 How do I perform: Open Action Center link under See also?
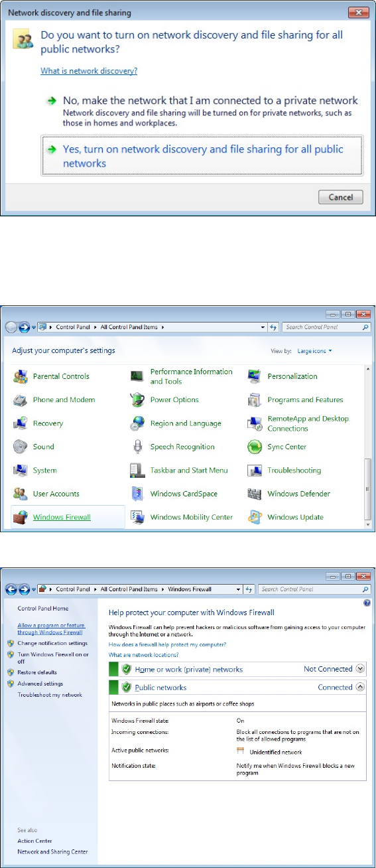pyautogui.click(x=34, y=841)
